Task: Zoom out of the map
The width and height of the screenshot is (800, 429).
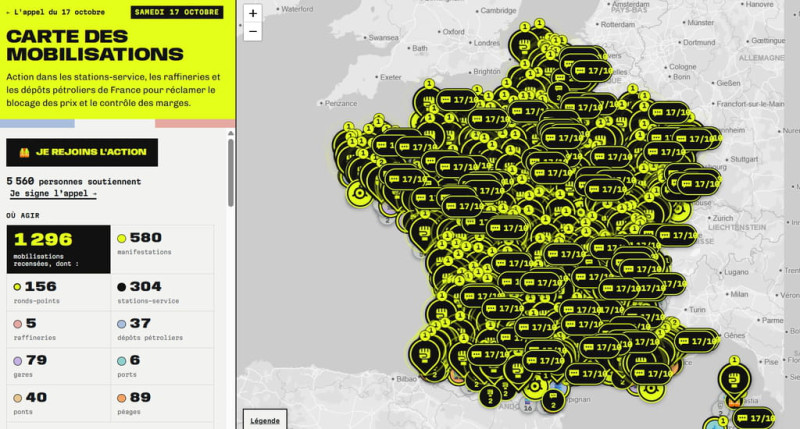Action: point(253,32)
